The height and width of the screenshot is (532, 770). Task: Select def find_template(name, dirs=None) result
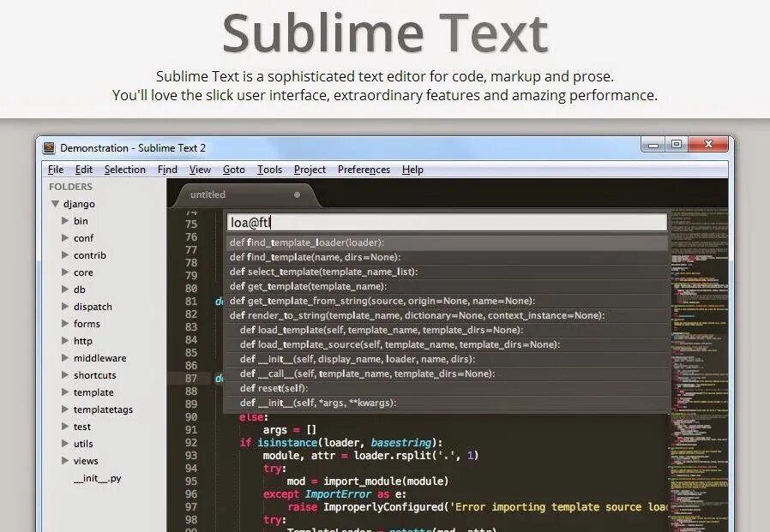447,257
